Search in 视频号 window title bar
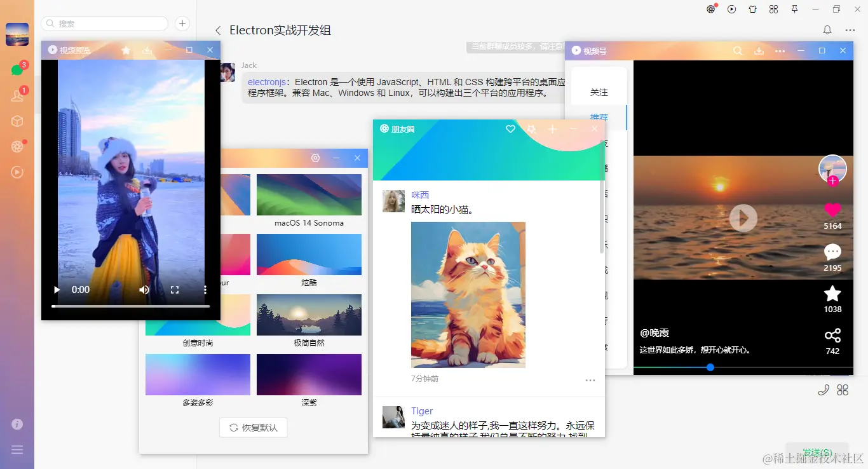This screenshot has width=868, height=469. click(738, 51)
